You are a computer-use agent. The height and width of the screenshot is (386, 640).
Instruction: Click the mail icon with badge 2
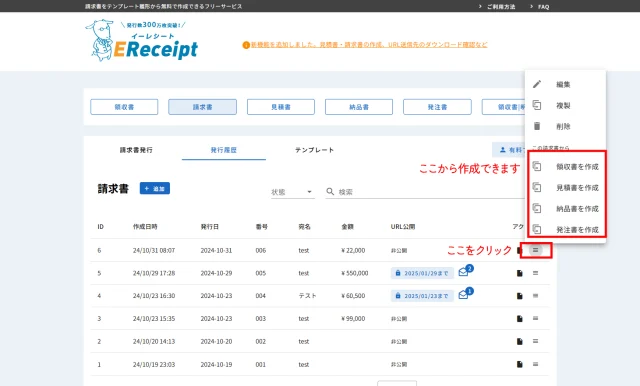[464, 271]
